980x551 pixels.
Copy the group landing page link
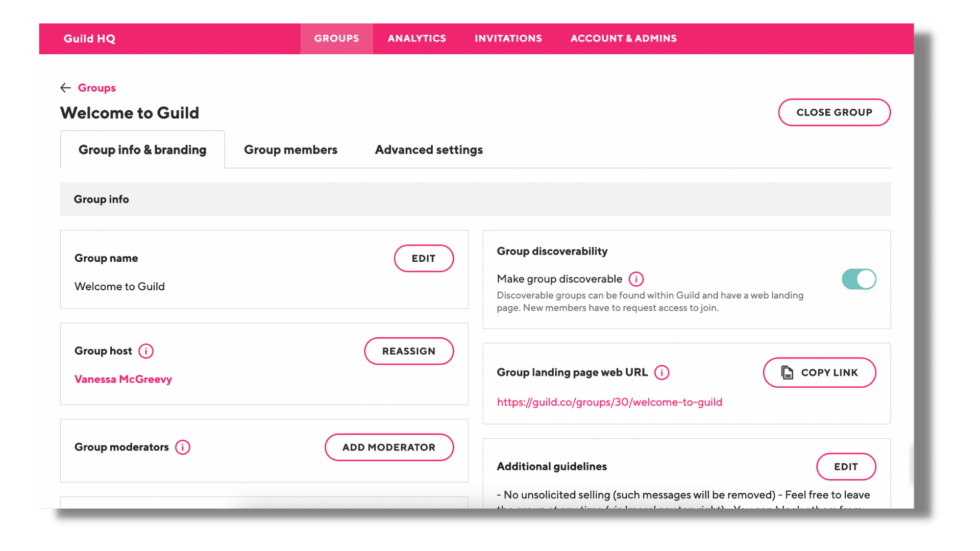[x=819, y=372]
